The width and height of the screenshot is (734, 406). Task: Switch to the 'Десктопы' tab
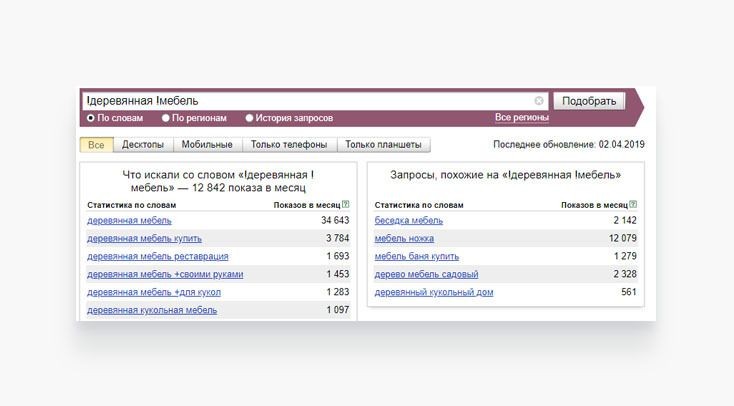[x=143, y=145]
